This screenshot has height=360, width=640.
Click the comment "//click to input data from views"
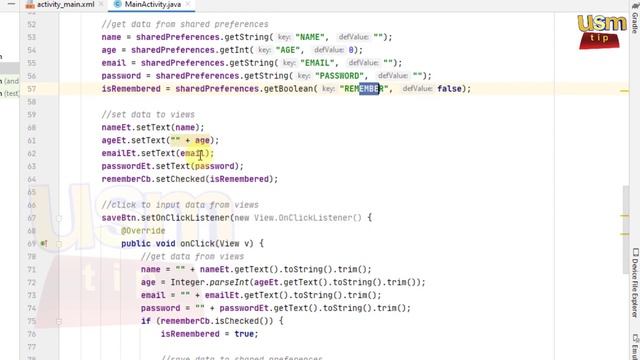click(x=180, y=205)
